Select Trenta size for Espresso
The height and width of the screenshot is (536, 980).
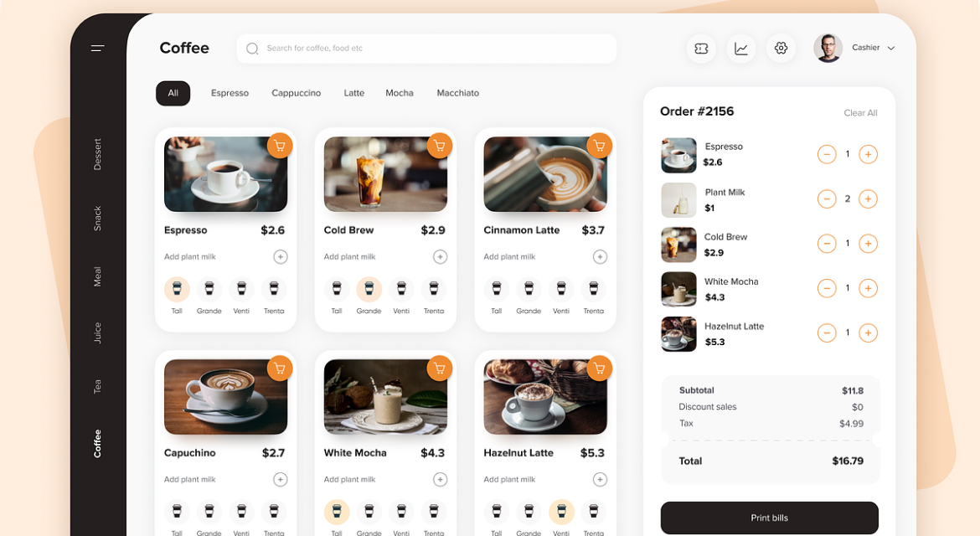coord(274,289)
